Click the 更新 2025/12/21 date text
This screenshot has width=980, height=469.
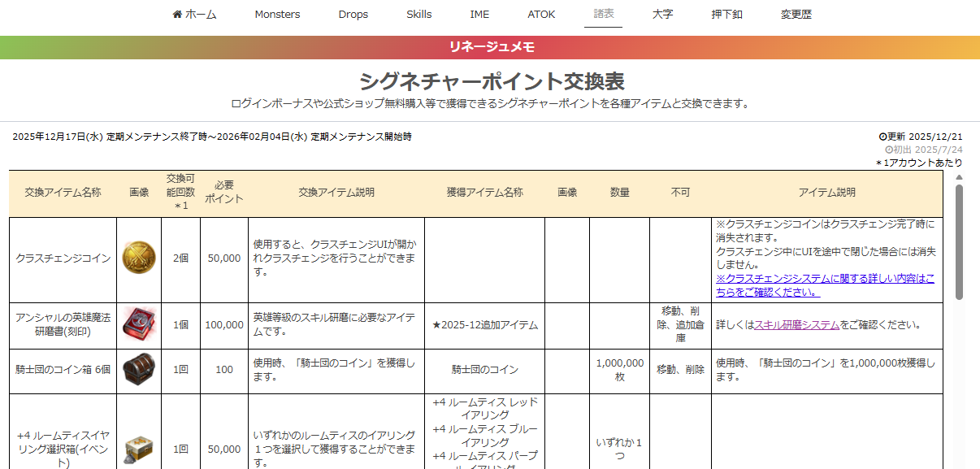(921, 137)
